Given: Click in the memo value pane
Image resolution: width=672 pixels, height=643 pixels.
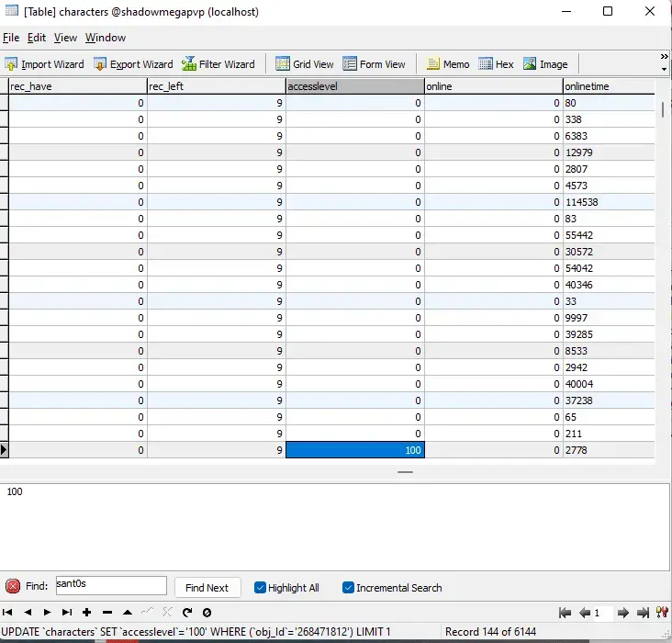Looking at the screenshot, I should click(x=334, y=526).
